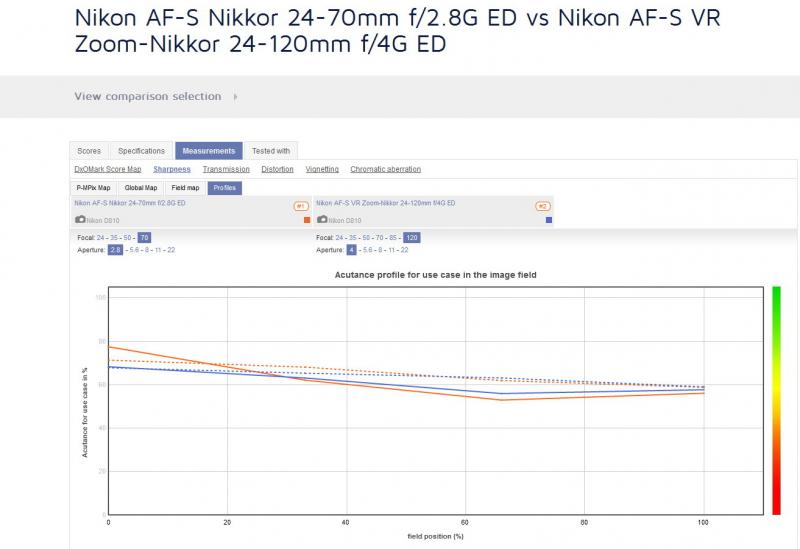Open the Tested with tab
The width and height of the screenshot is (800, 549).
(x=271, y=151)
